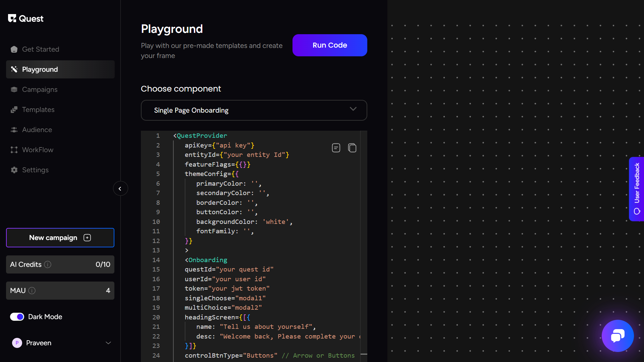The width and height of the screenshot is (644, 362).
Task: Expand the Praveen account menu chevron
Action: pos(108,343)
